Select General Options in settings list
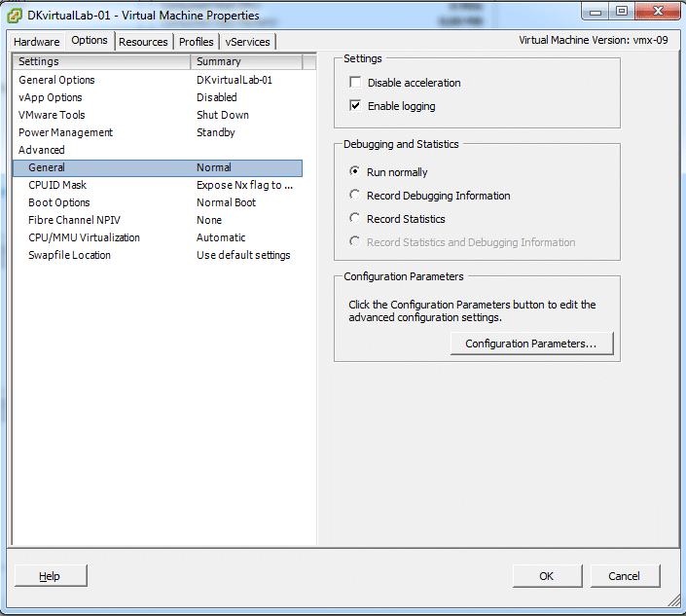The image size is (686, 616). pyautogui.click(x=158, y=80)
